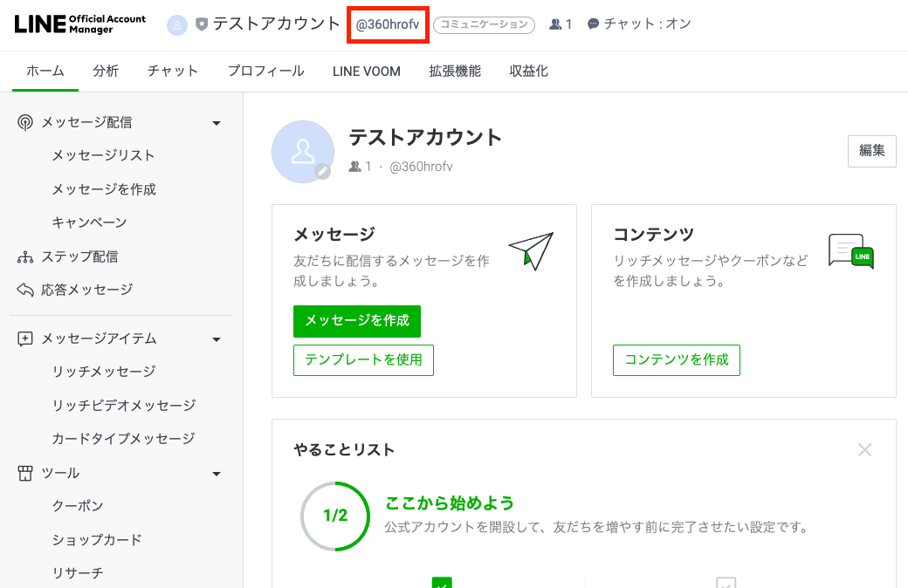
Task: Click the broadcast icon beside メッセージ配信
Action: pyautogui.click(x=25, y=123)
